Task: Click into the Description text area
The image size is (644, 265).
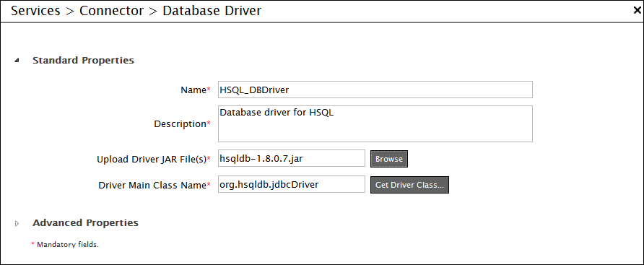Action: (375, 123)
